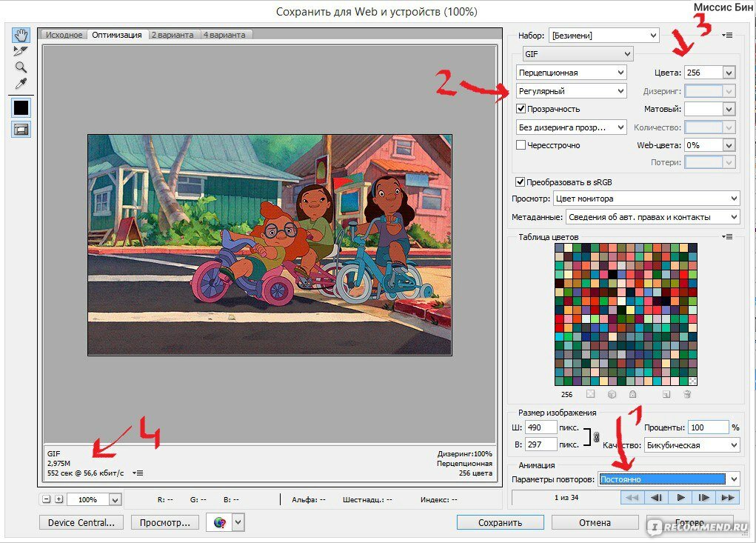Click the Ш width field showing 490
The width and height of the screenshot is (756, 543).
pyautogui.click(x=541, y=427)
